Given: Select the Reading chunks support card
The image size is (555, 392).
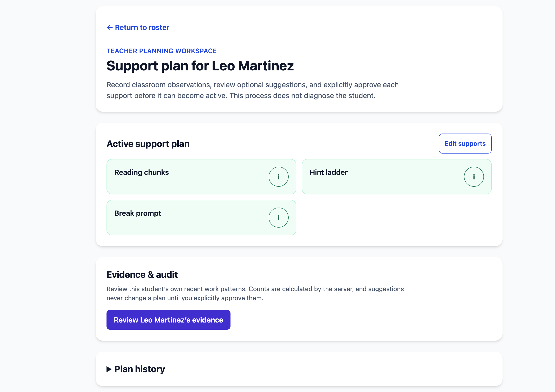Looking at the screenshot, I should [x=201, y=176].
